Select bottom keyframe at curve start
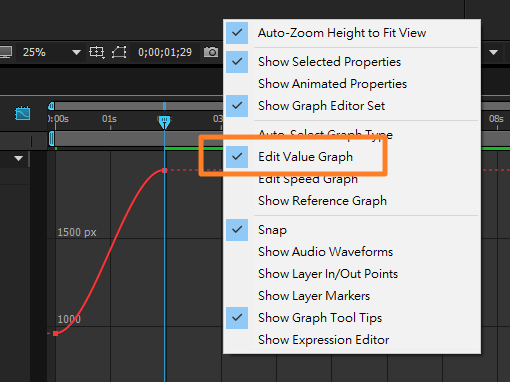This screenshot has height=382, width=510. (x=56, y=333)
